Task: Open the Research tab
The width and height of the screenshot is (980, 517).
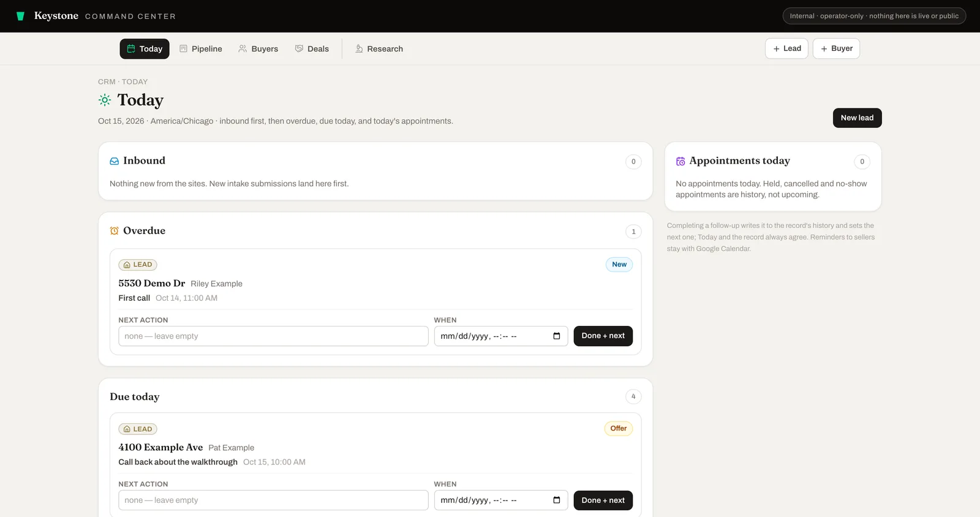Action: click(x=379, y=49)
